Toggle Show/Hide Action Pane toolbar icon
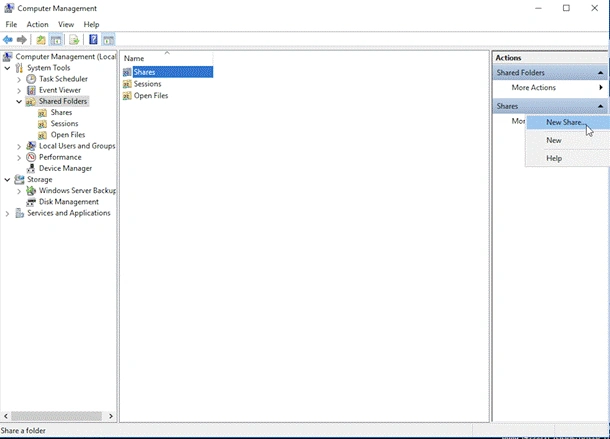610x439 pixels. [109, 40]
